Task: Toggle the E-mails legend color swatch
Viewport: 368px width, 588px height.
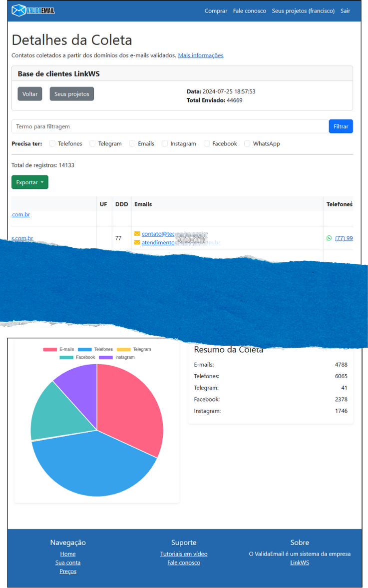Action: coord(50,350)
